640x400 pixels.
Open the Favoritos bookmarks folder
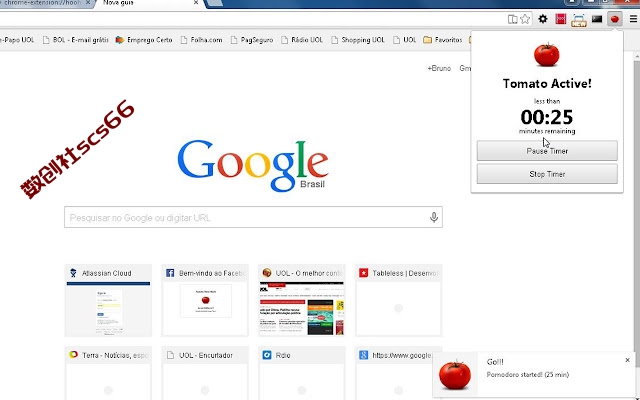[x=443, y=40]
